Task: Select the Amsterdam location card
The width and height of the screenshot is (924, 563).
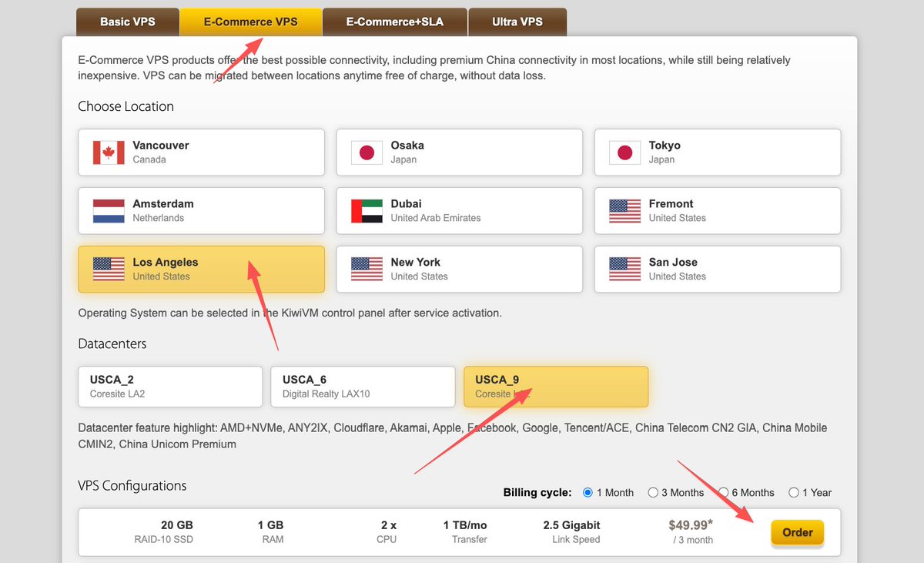Action: [201, 211]
